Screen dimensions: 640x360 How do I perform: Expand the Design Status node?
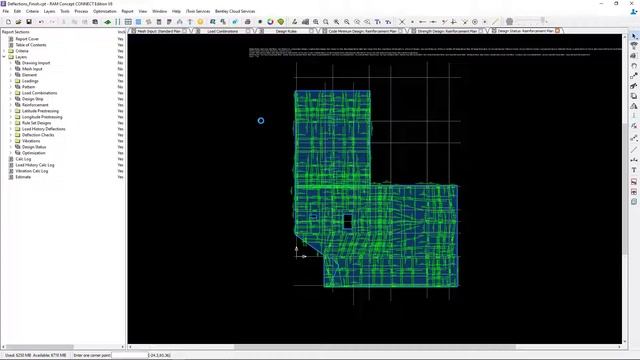[11, 147]
